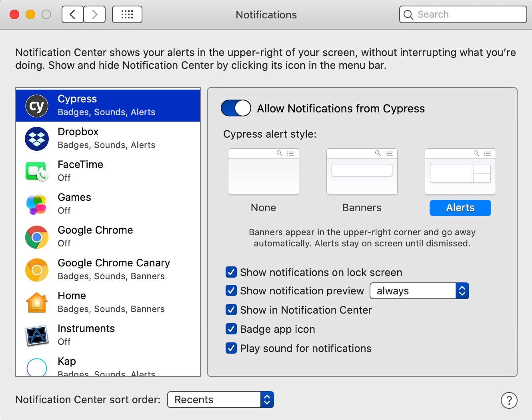Uncheck Show notifications on lock screen
Screen dimensions: 532x420
(x=231, y=272)
